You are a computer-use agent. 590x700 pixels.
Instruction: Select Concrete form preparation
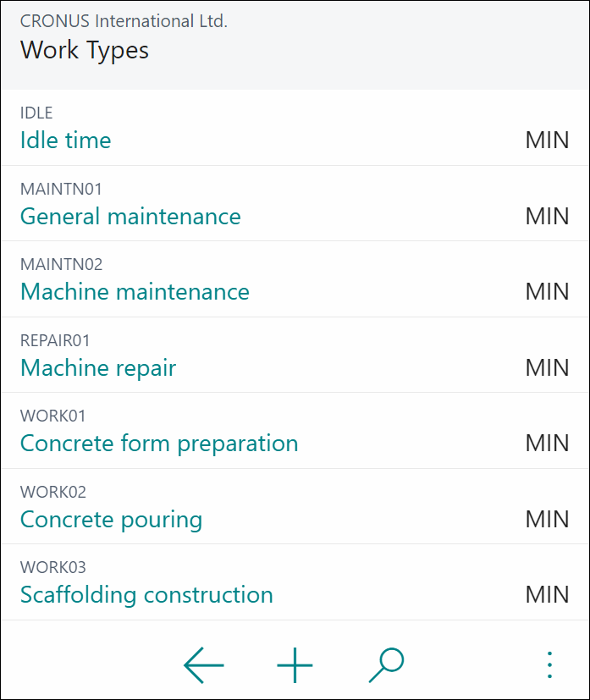(159, 444)
